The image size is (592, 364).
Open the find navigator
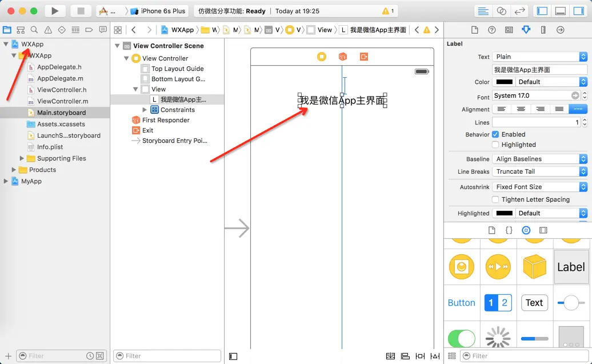[34, 30]
